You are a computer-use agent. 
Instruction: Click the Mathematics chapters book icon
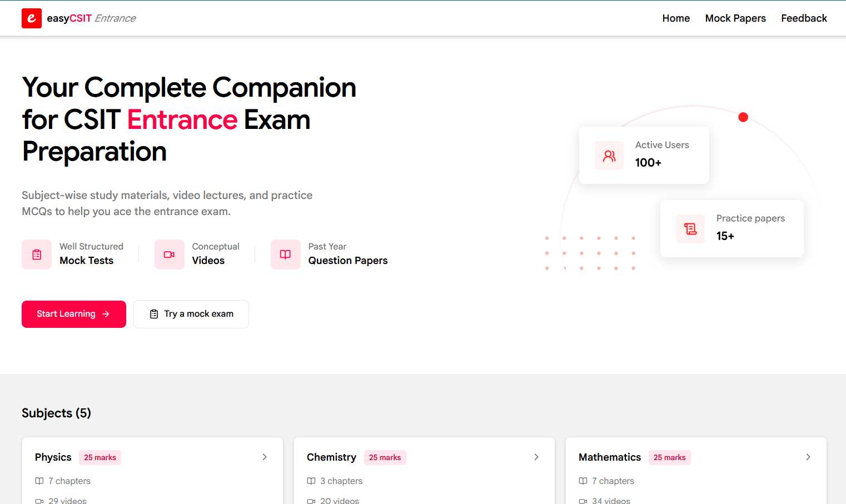(583, 481)
